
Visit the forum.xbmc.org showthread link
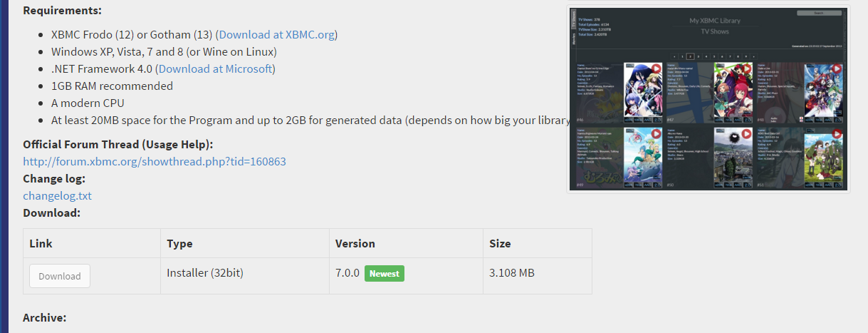pos(155,161)
